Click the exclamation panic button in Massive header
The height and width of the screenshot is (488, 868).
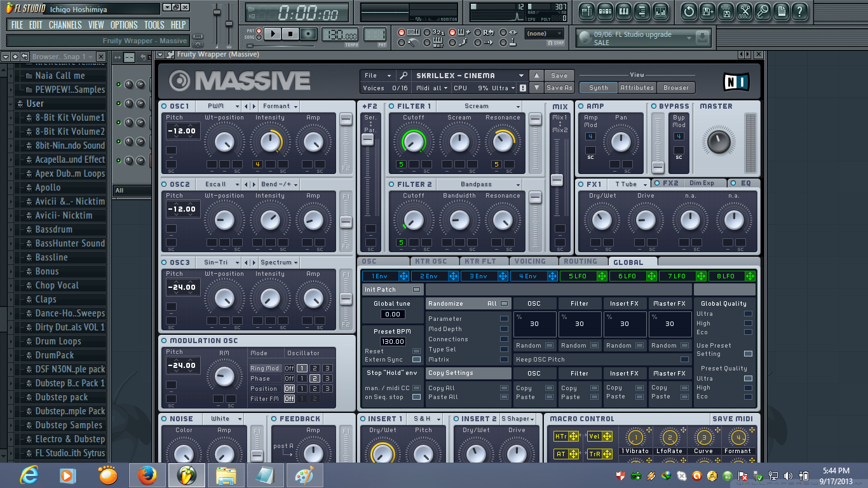point(523,88)
